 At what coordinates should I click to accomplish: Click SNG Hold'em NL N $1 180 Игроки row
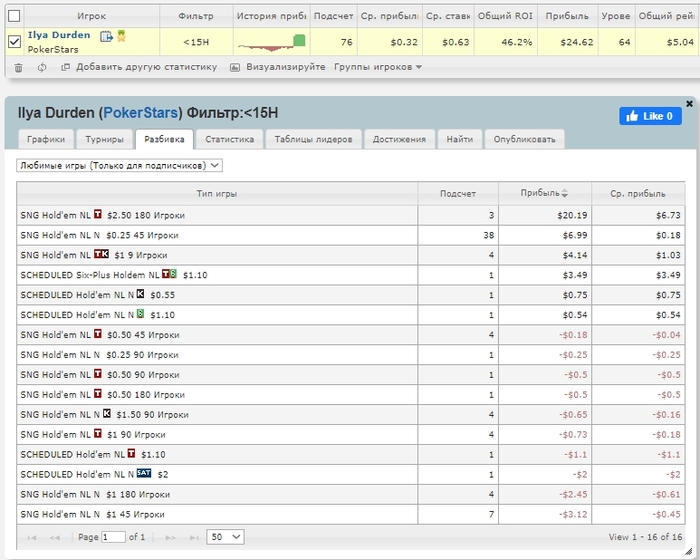[x=350, y=494]
